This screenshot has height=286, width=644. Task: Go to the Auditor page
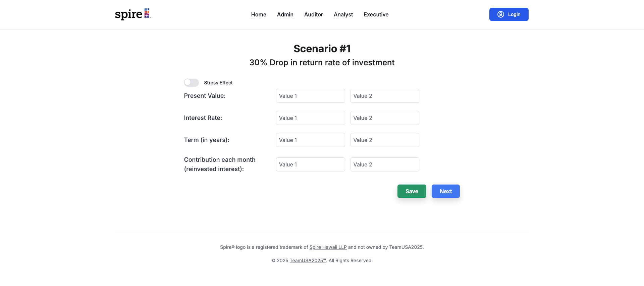pos(314,14)
